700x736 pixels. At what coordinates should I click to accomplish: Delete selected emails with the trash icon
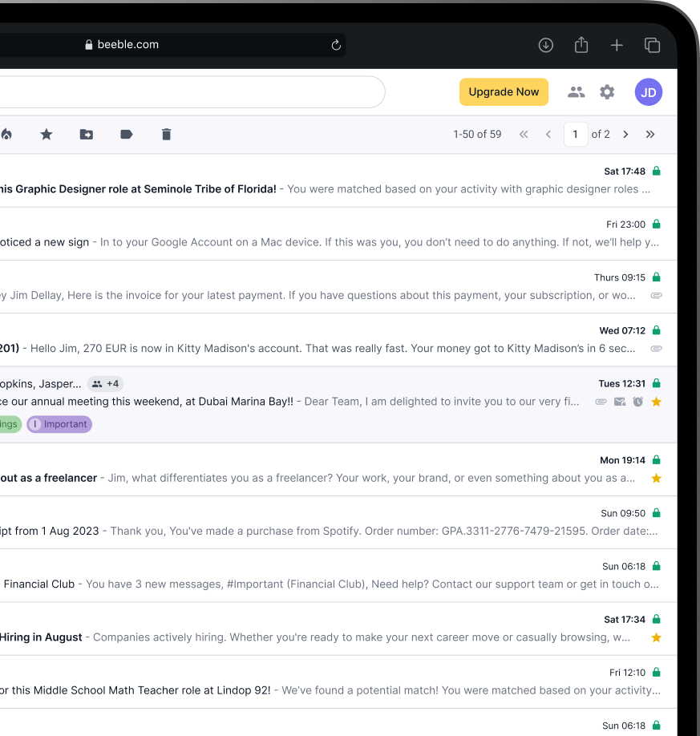[x=166, y=134]
